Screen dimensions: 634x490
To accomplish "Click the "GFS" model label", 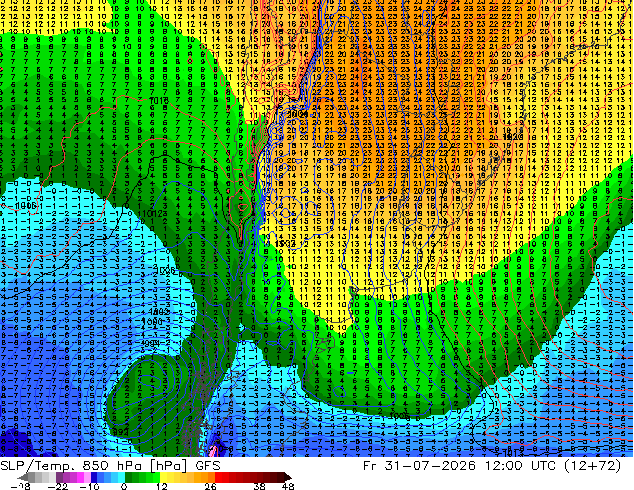I will 208,466.
